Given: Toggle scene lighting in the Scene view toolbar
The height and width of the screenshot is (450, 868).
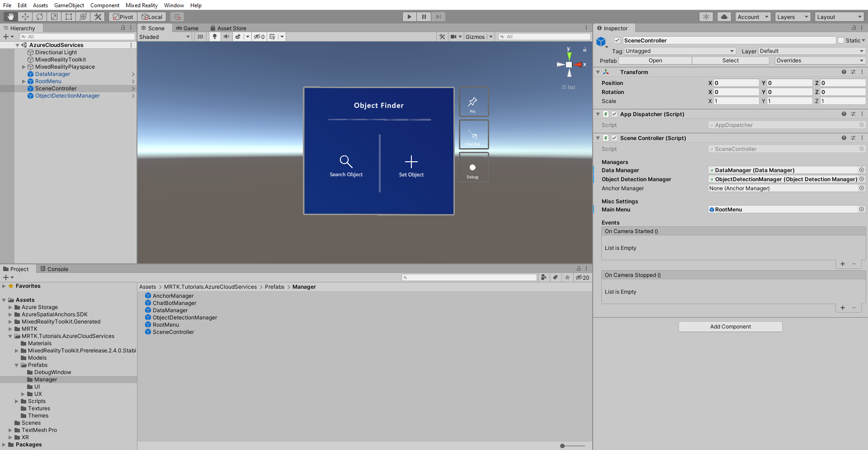Looking at the screenshot, I should 214,37.
